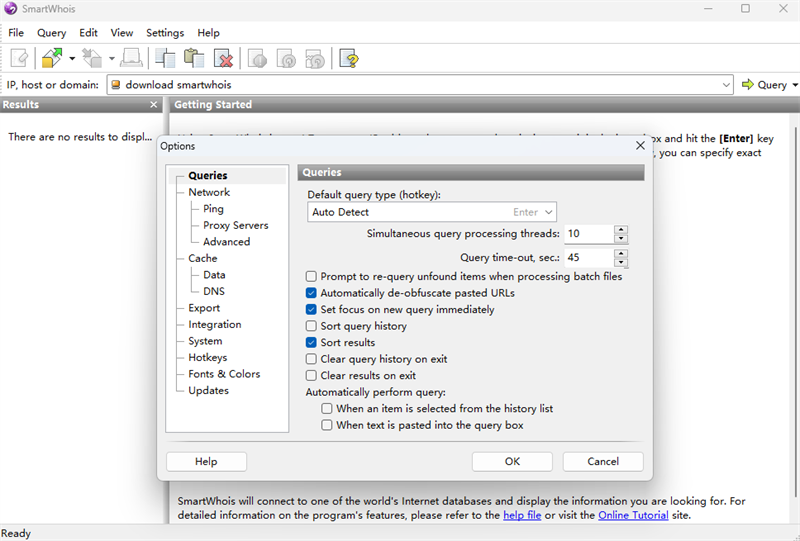Viewport: 800px width, 541px height.
Task: Click the Help question mark toolbar icon
Action: pyautogui.click(x=348, y=59)
